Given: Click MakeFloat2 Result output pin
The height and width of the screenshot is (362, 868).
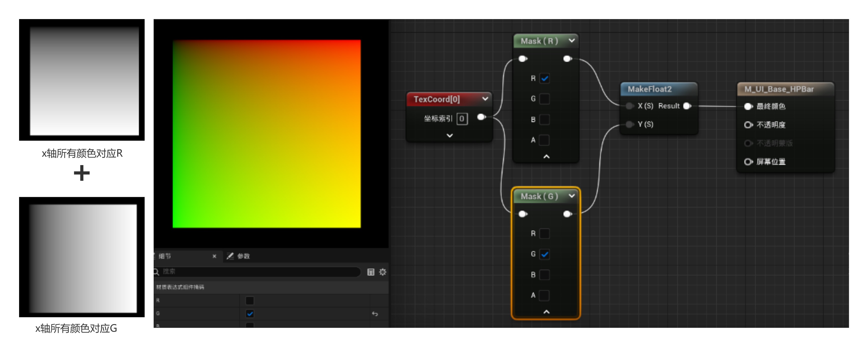Looking at the screenshot, I should (687, 106).
